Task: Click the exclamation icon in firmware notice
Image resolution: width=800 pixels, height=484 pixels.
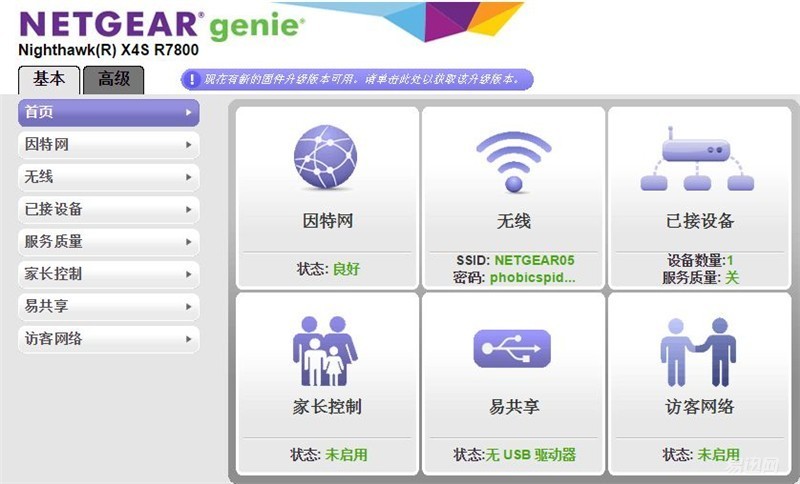Action: tap(192, 80)
